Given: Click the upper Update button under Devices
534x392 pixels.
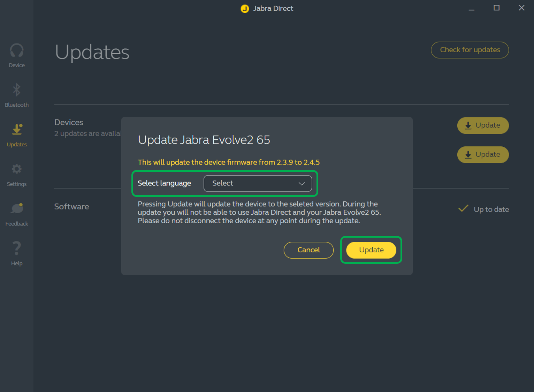Looking at the screenshot, I should tap(483, 125).
